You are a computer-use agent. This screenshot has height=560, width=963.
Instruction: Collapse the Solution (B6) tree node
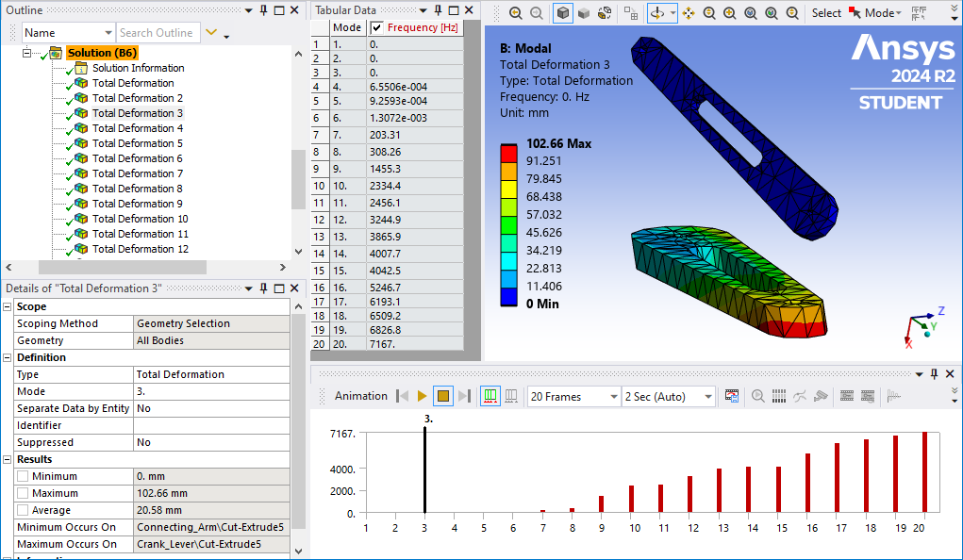coord(27,53)
